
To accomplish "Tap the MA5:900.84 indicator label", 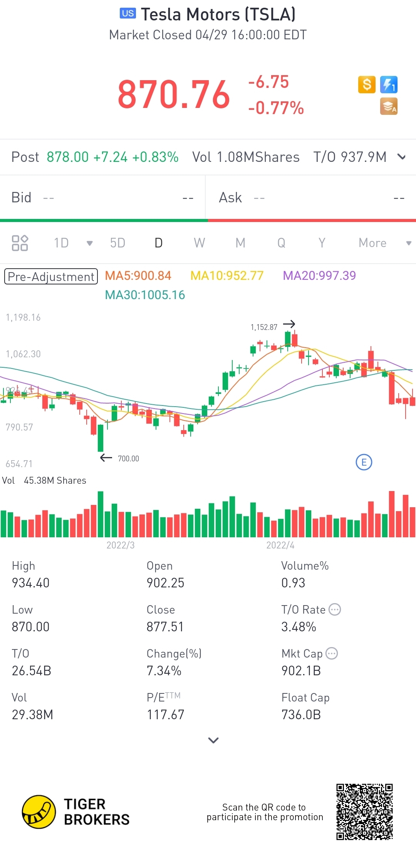I will (x=138, y=276).
